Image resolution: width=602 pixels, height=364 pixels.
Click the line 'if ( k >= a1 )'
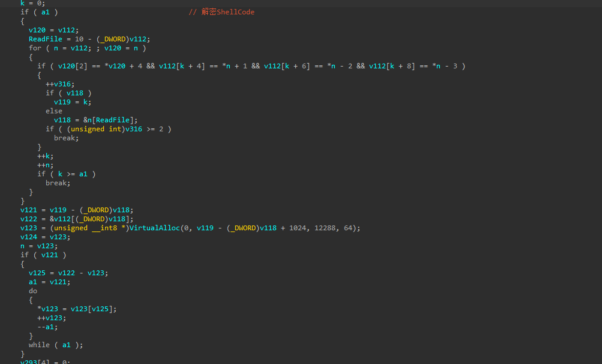click(67, 174)
